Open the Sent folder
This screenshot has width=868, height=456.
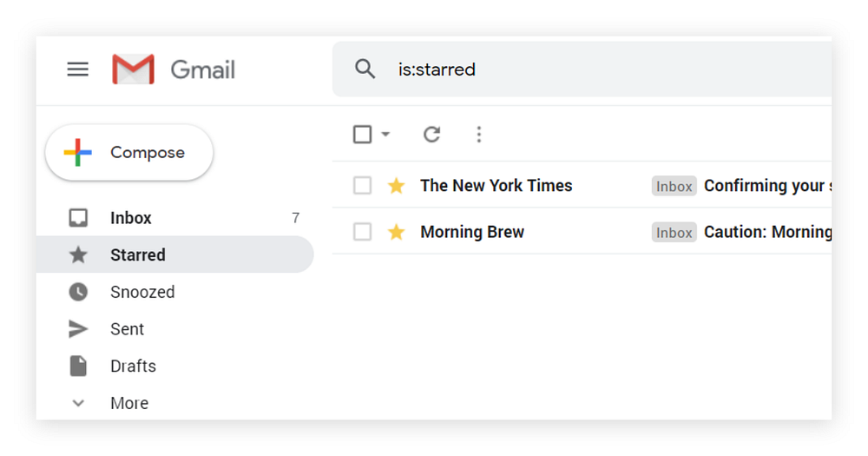[x=127, y=329]
